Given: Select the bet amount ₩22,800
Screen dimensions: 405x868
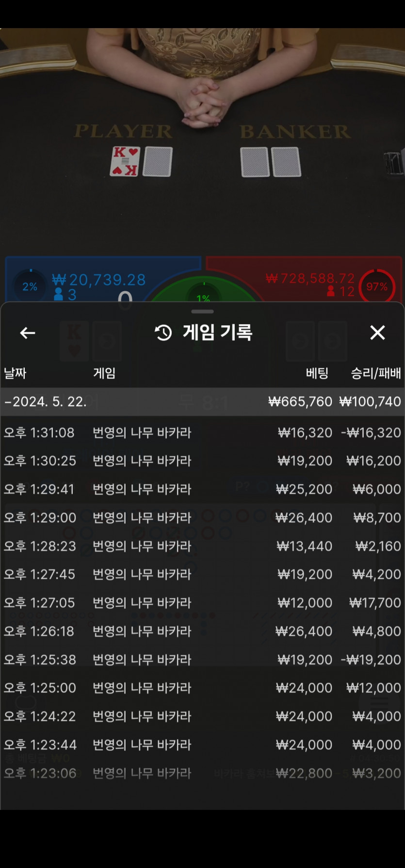Looking at the screenshot, I should [304, 773].
